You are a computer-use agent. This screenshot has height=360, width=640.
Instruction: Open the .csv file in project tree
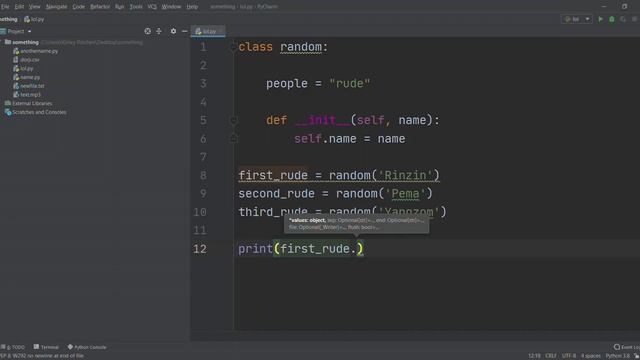coord(26,60)
